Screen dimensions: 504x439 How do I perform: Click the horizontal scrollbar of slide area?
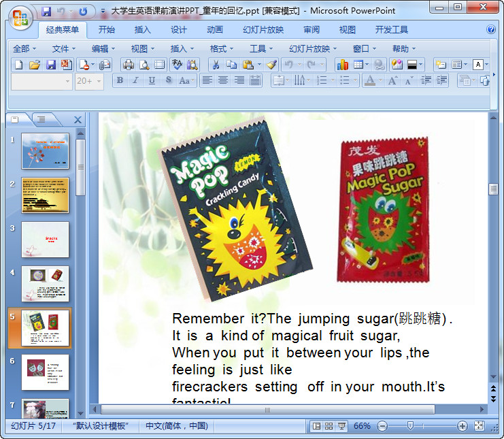[x=267, y=410]
